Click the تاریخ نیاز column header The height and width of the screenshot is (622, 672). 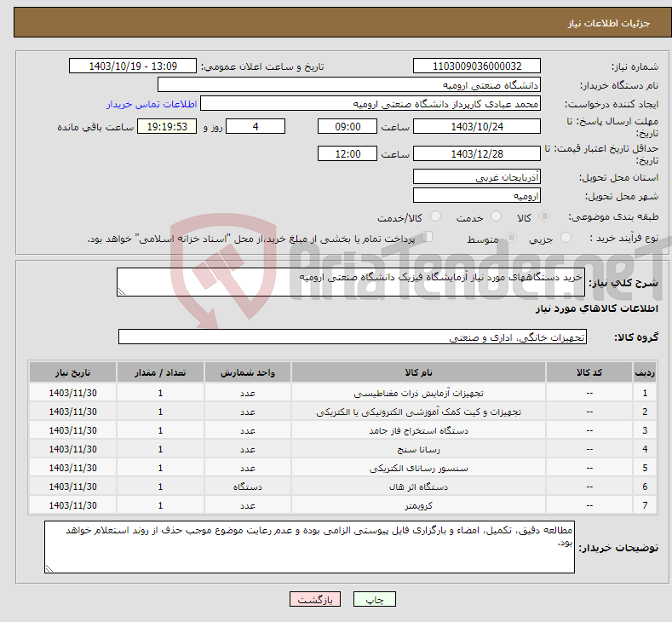point(73,372)
